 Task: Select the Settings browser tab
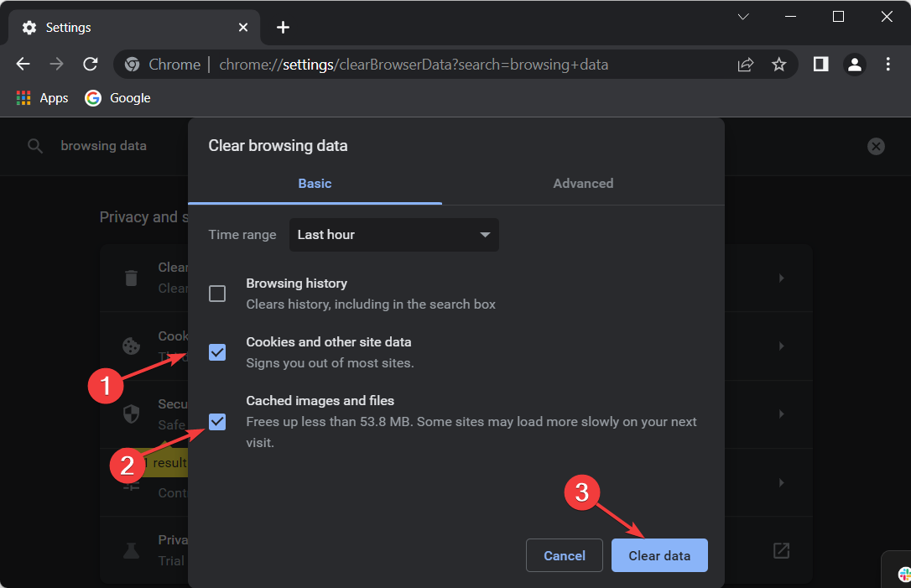[133, 28]
